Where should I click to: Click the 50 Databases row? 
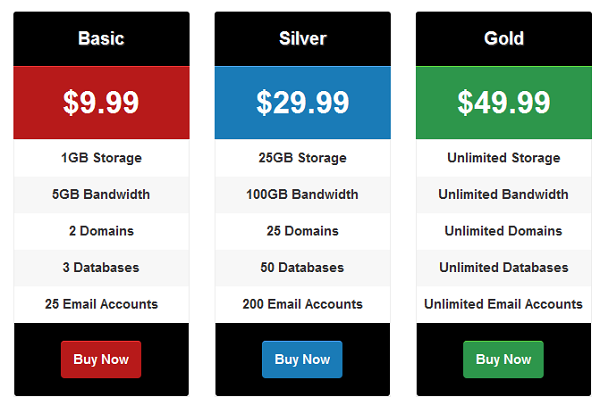pyautogui.click(x=303, y=268)
